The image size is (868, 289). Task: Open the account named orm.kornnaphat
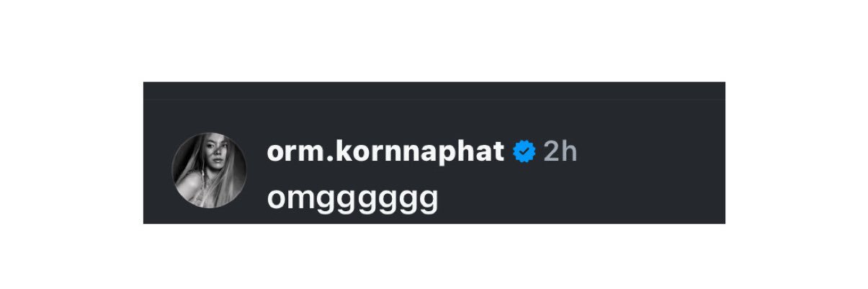click(385, 152)
